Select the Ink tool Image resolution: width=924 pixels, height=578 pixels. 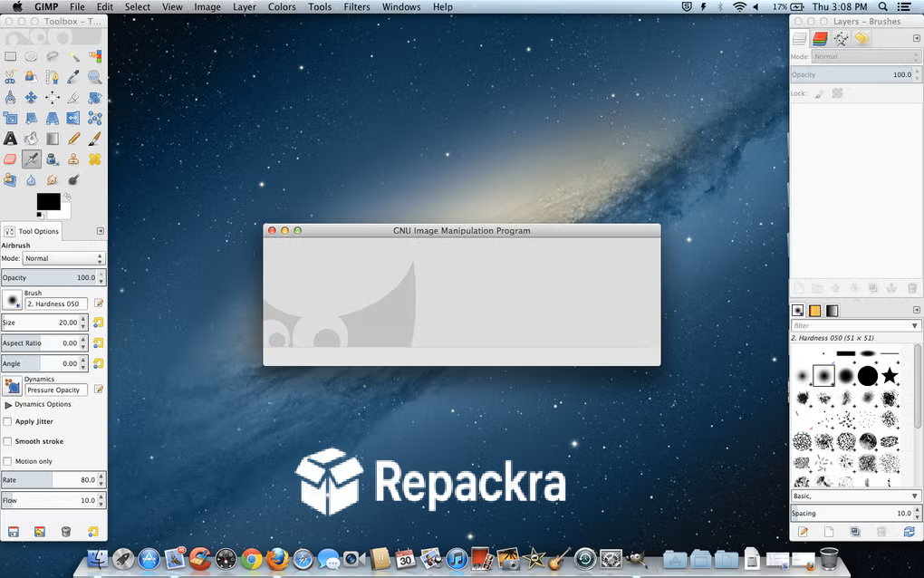click(x=53, y=159)
